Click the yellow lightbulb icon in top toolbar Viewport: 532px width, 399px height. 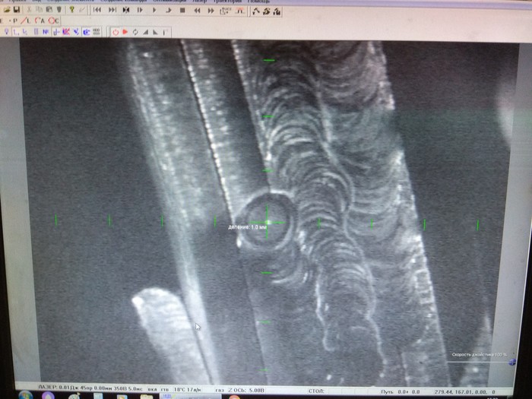pyautogui.click(x=72, y=9)
